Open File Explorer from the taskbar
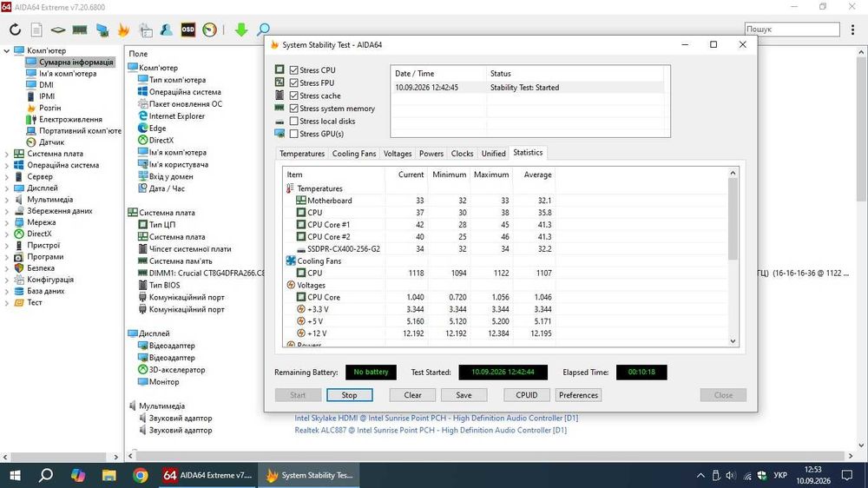Viewport: 868px width, 488px height. 109,475
